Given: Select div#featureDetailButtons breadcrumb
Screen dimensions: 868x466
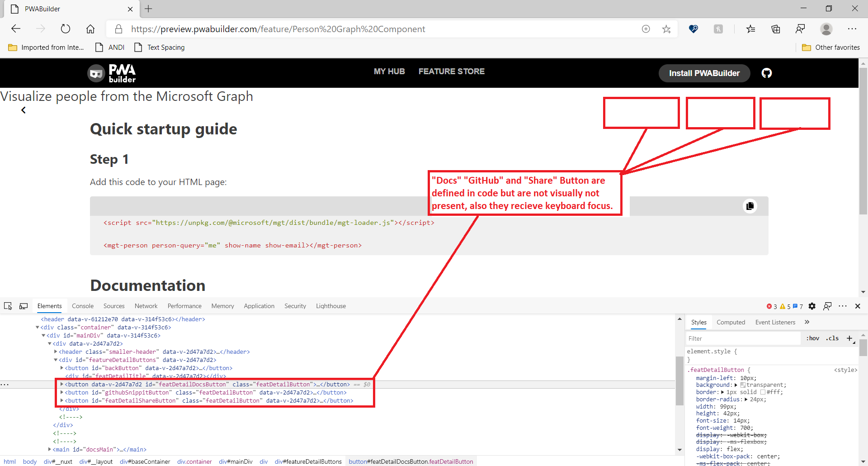Looking at the screenshot, I should 308,461.
